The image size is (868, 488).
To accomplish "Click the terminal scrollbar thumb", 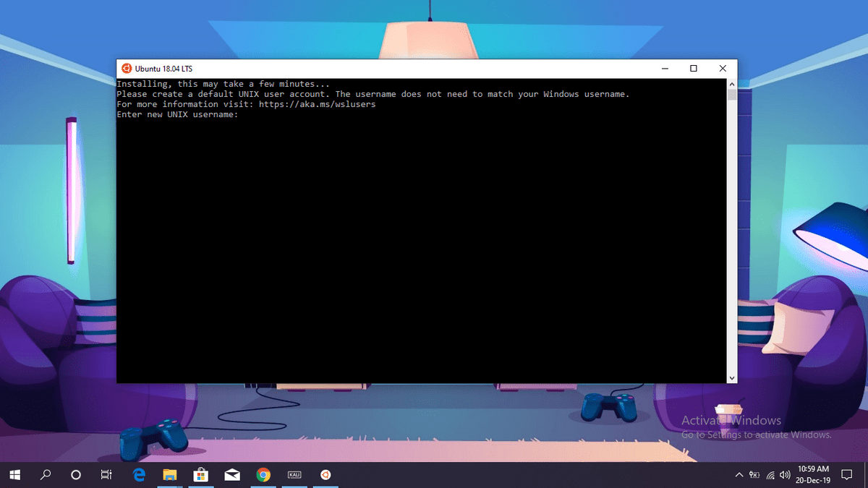I will 732,95.
